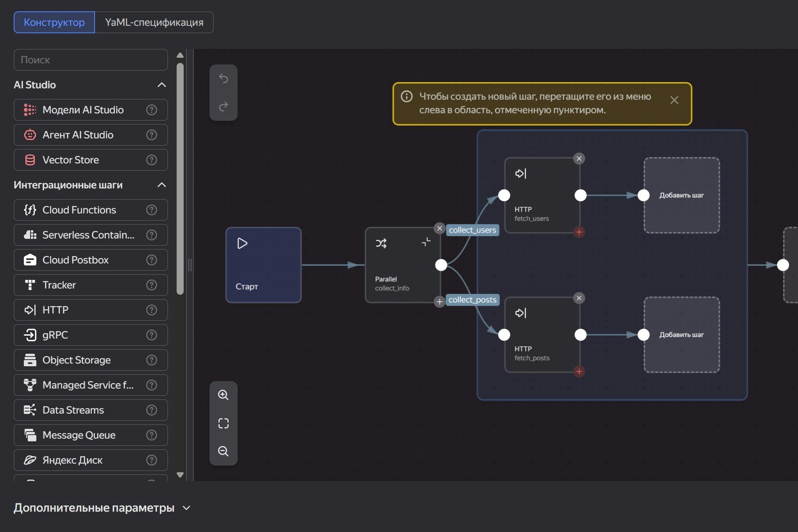Open help for the Cloud Functions step

pyautogui.click(x=151, y=210)
